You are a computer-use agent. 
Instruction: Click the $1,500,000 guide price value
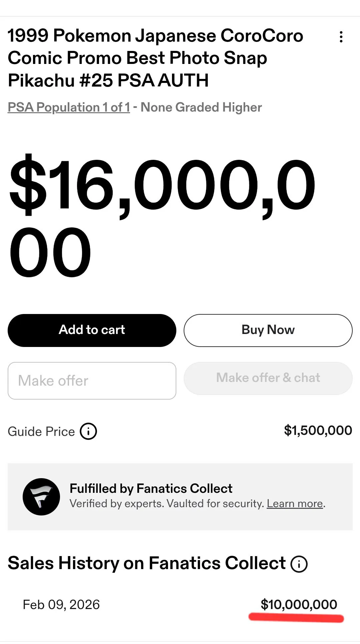click(318, 431)
